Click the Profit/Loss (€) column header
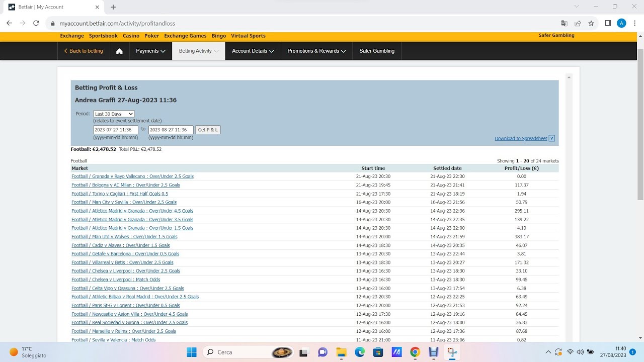 (521, 168)
